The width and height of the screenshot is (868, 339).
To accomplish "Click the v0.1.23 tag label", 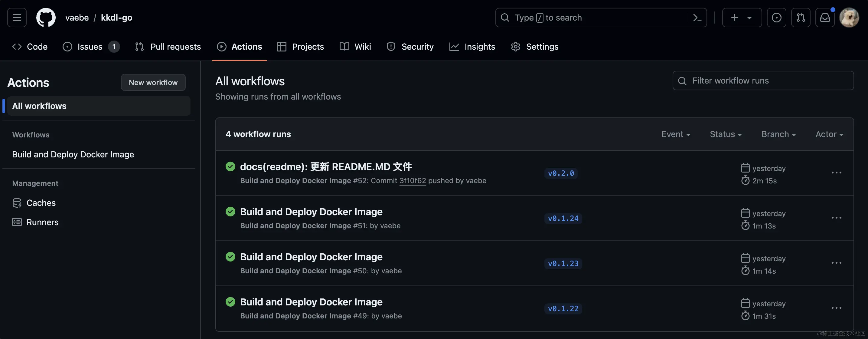I will [x=563, y=264].
